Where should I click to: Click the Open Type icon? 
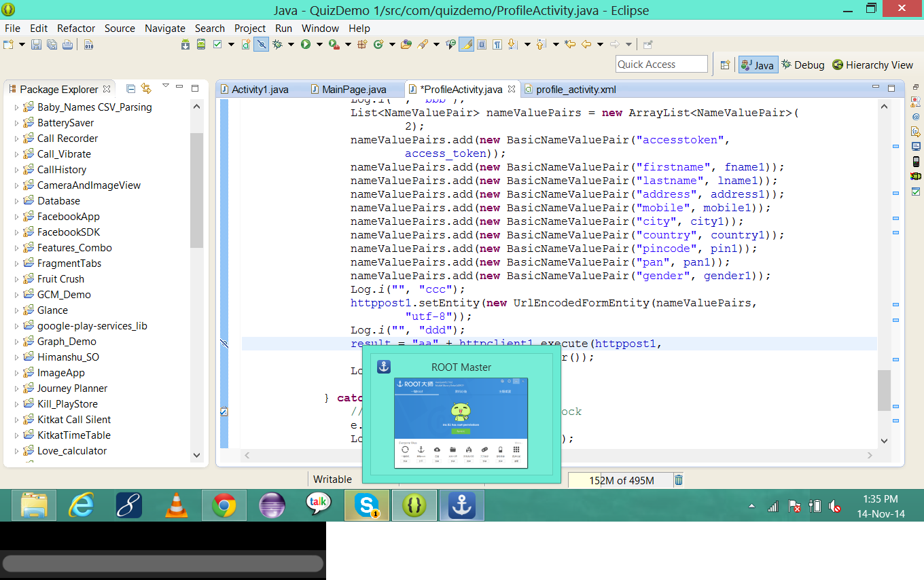(406, 44)
